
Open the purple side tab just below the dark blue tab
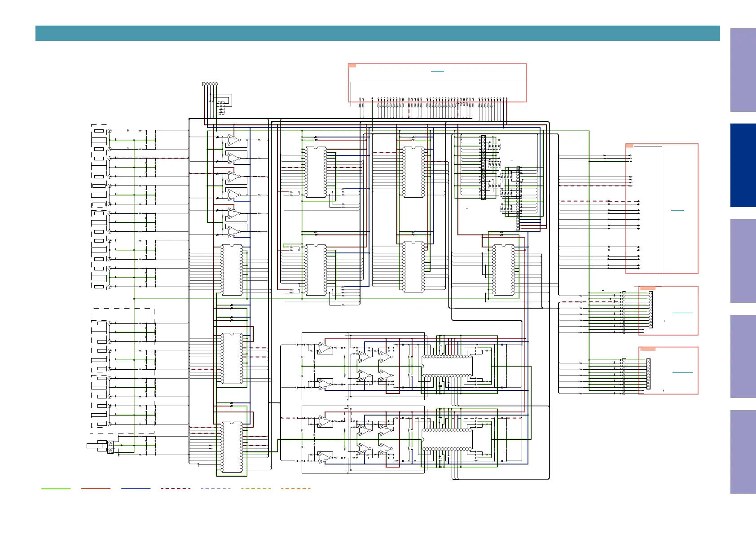click(x=743, y=261)
